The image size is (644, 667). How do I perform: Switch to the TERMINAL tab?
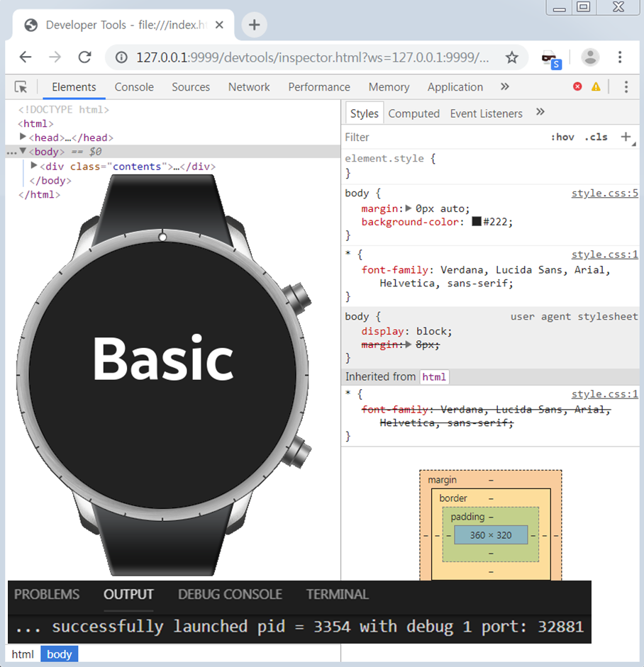point(337,594)
